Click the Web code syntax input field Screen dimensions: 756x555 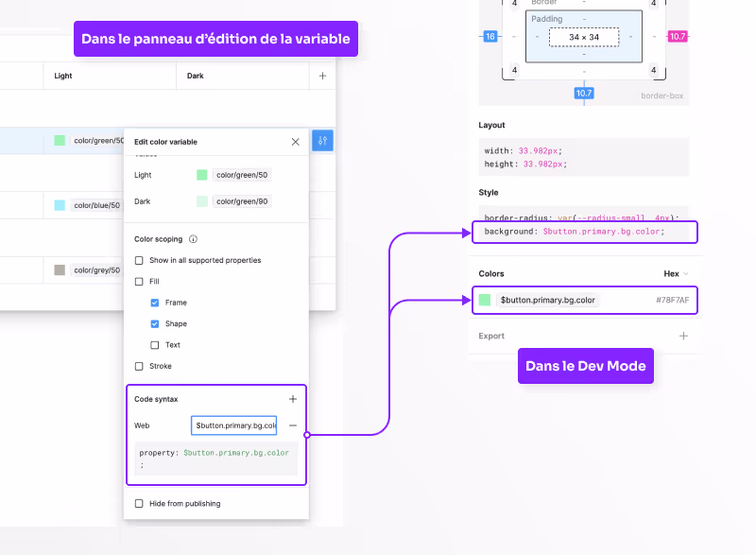point(233,425)
